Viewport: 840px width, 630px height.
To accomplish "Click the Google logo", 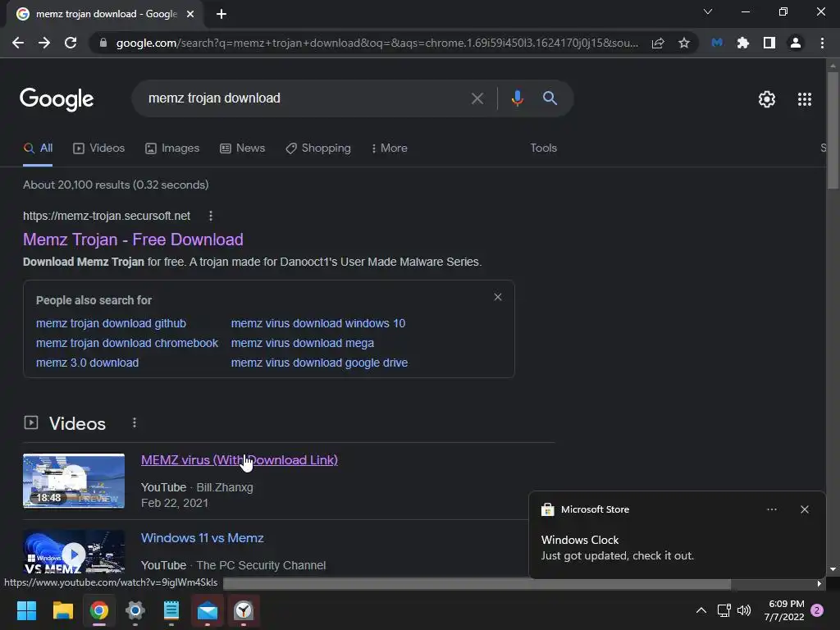I will pos(57,99).
